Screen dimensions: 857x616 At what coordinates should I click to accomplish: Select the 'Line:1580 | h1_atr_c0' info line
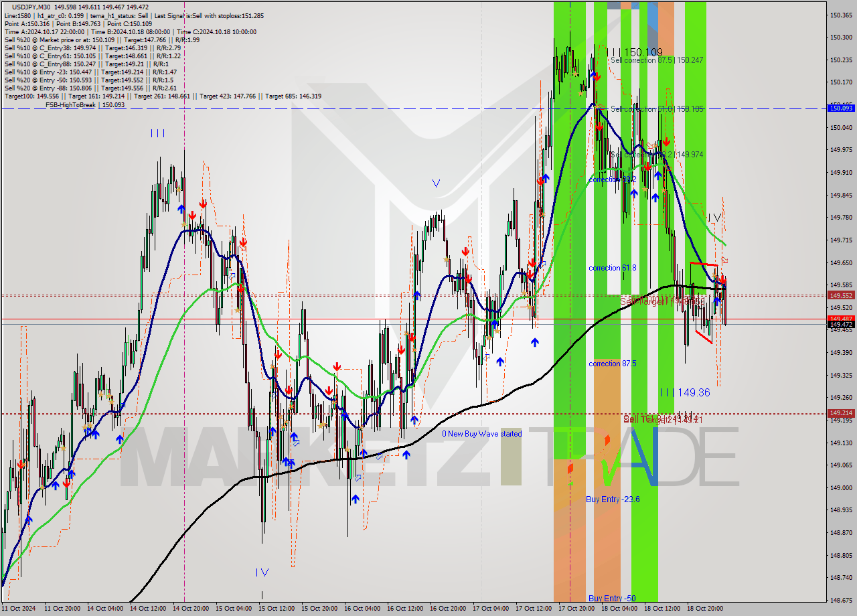tap(133, 15)
